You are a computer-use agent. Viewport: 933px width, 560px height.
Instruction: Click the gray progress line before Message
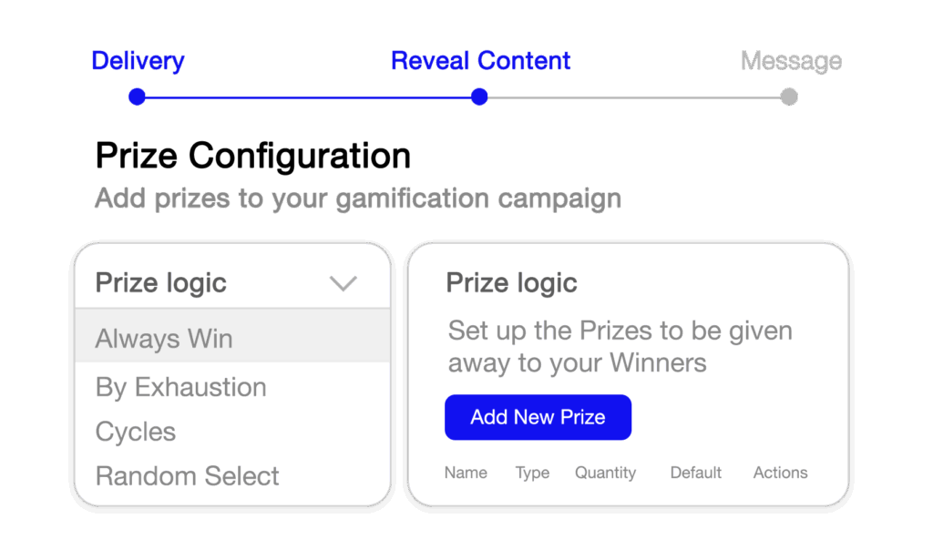point(634,97)
